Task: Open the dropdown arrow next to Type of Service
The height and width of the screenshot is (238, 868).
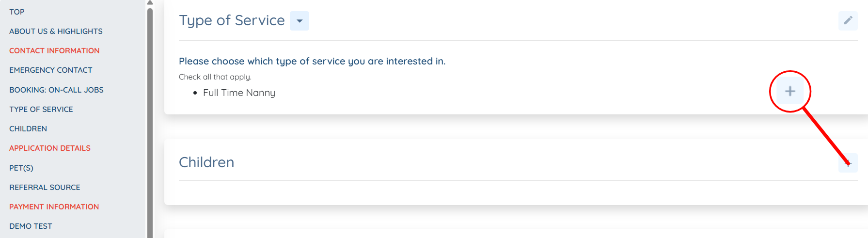Action: (x=300, y=21)
